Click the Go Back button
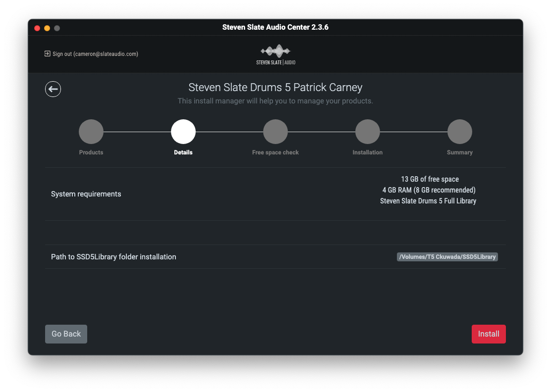This screenshot has height=392, width=551. point(66,334)
